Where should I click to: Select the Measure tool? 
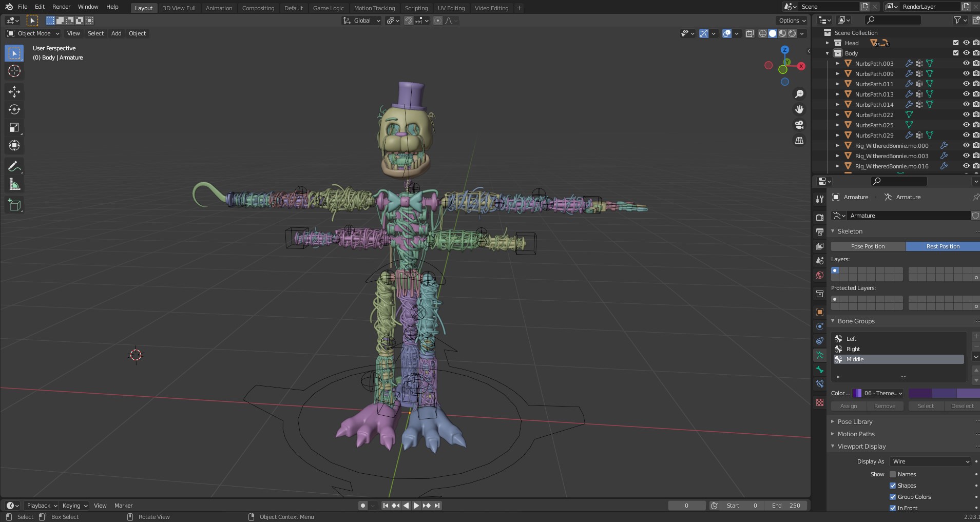(x=14, y=184)
